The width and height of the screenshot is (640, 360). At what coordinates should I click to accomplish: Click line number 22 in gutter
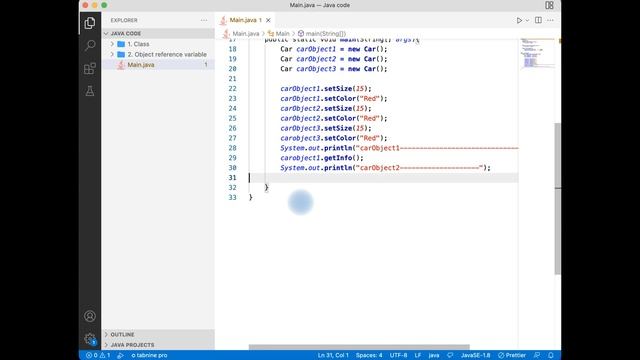[232, 89]
